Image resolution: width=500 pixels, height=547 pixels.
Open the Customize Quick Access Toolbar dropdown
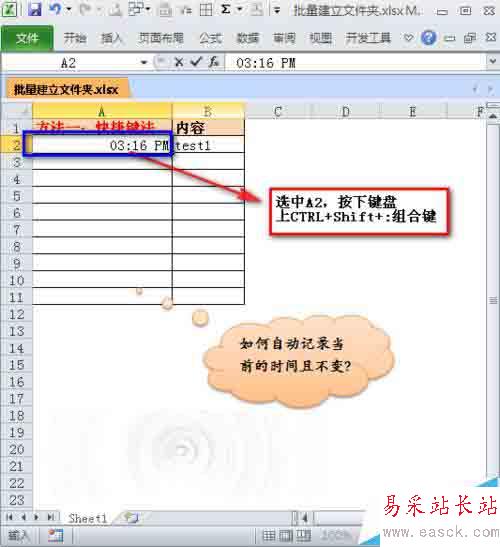pyautogui.click(x=277, y=10)
